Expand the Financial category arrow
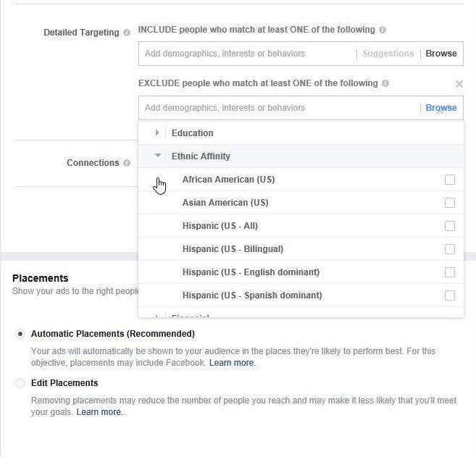 coord(157,316)
